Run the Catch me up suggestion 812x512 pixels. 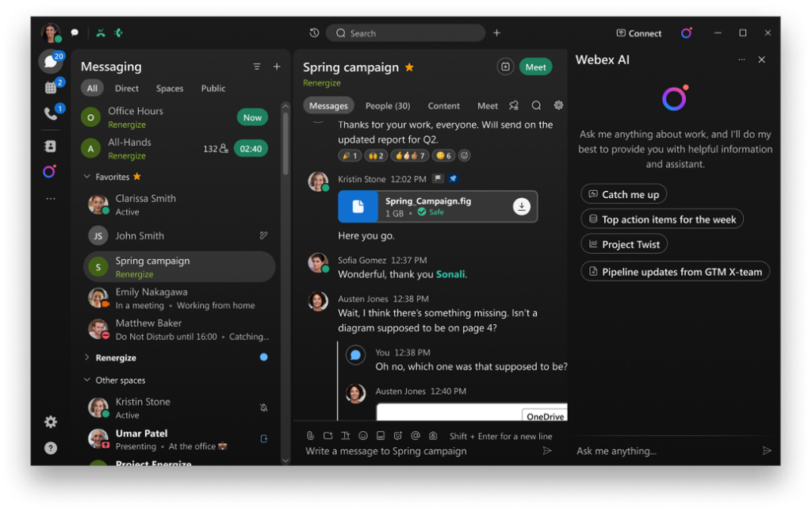tap(623, 193)
